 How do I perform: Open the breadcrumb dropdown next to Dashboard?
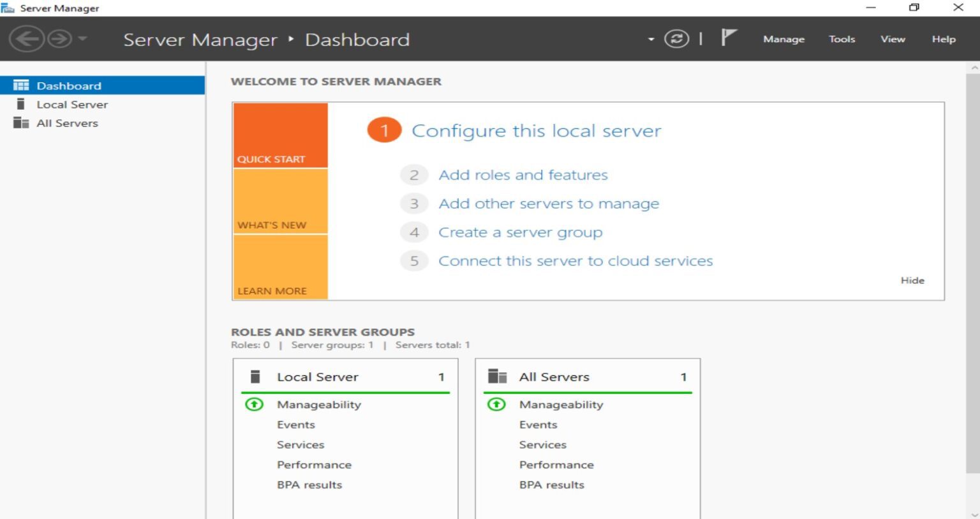pos(650,39)
